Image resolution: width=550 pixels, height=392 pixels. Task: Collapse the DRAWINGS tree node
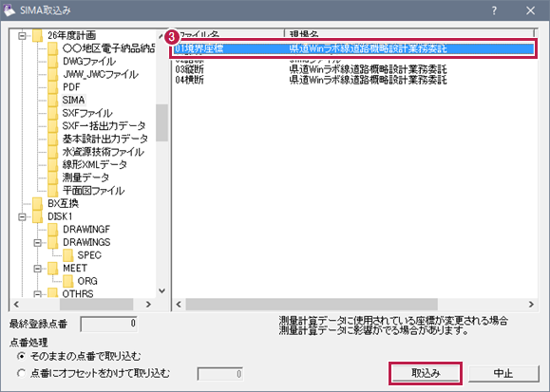(x=38, y=243)
